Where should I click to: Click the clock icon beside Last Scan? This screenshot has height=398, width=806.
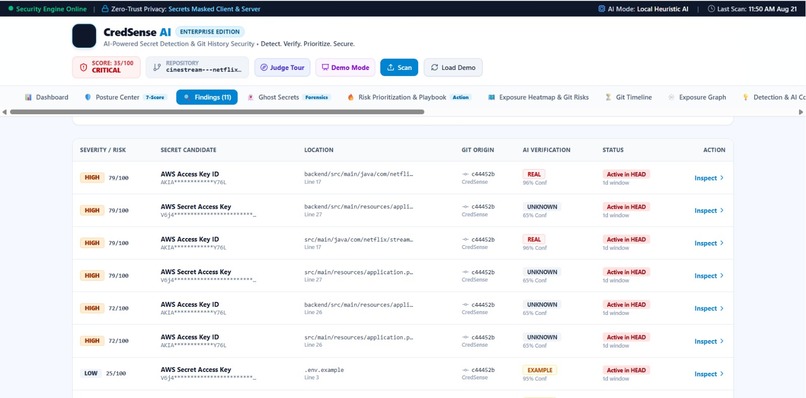point(711,9)
